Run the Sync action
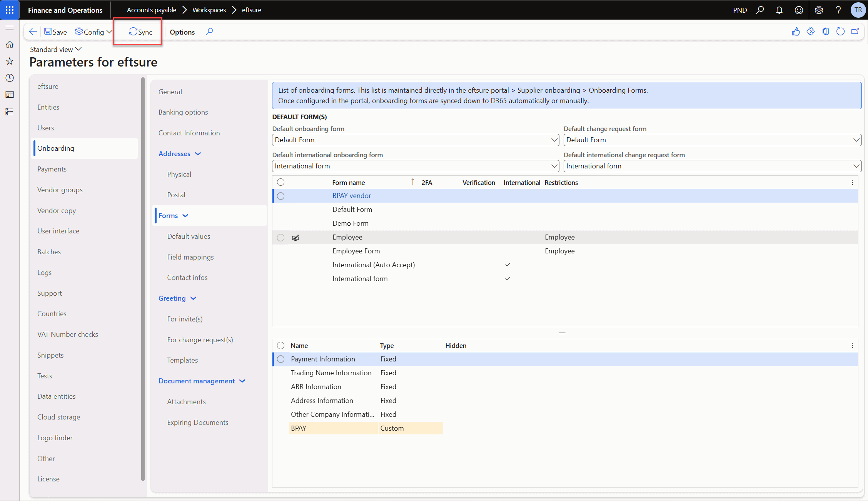 point(140,32)
